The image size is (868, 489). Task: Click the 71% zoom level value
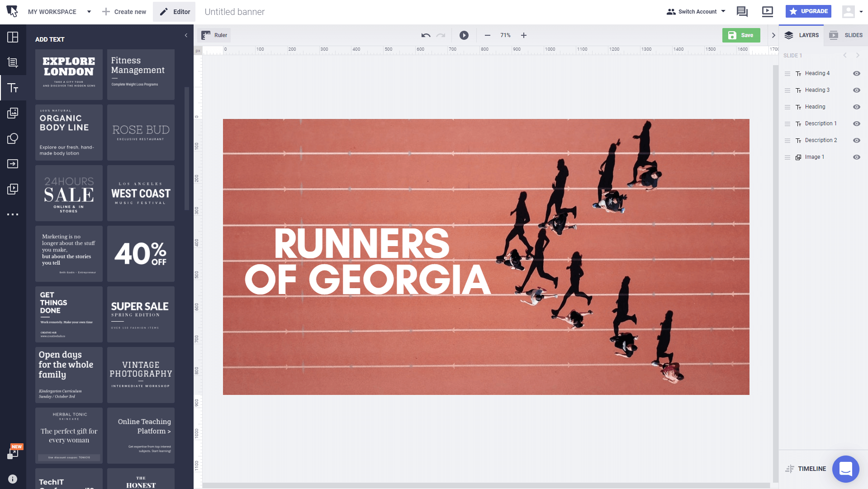pos(505,35)
